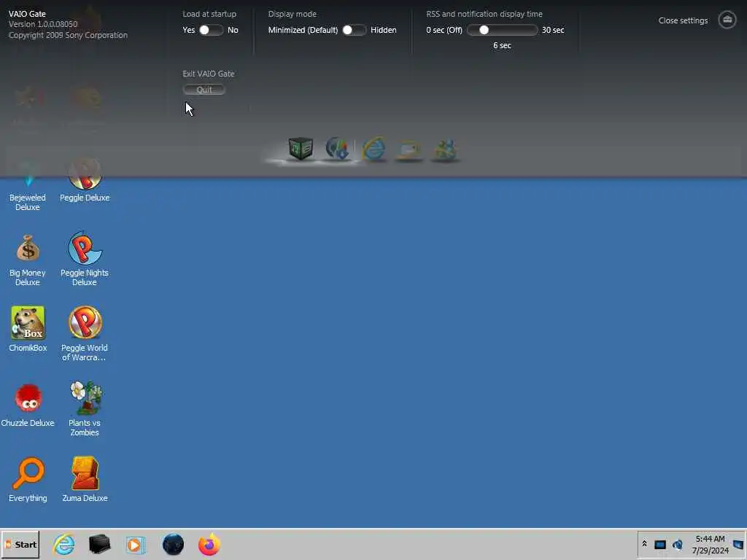The height and width of the screenshot is (560, 747).
Task: Select the Peggle Nights Deluxe desktop icon
Action: coord(85,260)
